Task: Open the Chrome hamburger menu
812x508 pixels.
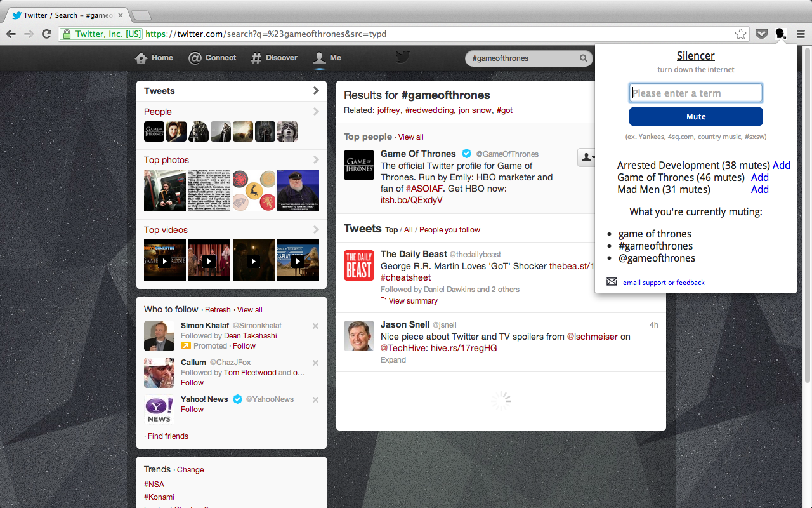Action: point(801,34)
